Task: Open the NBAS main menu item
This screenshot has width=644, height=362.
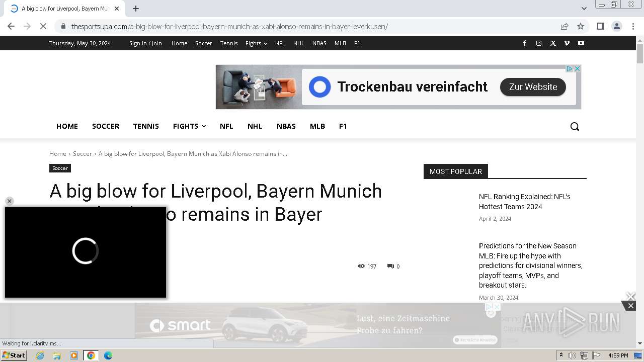Action: click(x=286, y=126)
